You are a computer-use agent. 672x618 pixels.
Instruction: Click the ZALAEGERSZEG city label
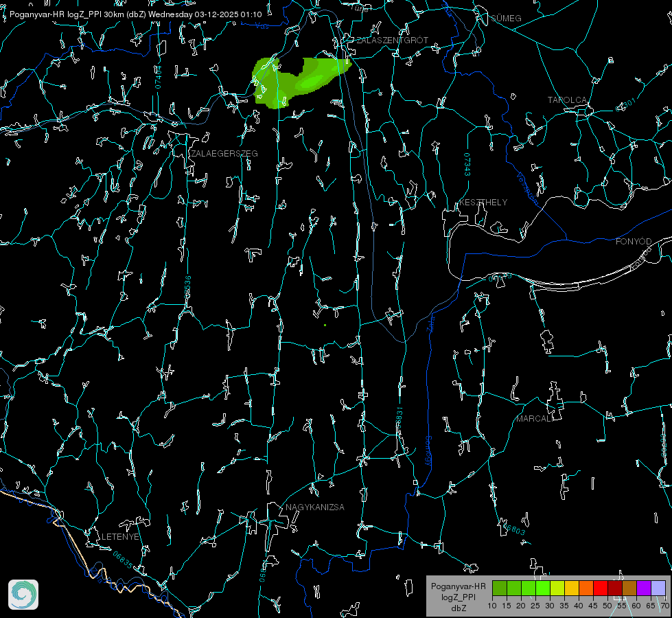[224, 153]
